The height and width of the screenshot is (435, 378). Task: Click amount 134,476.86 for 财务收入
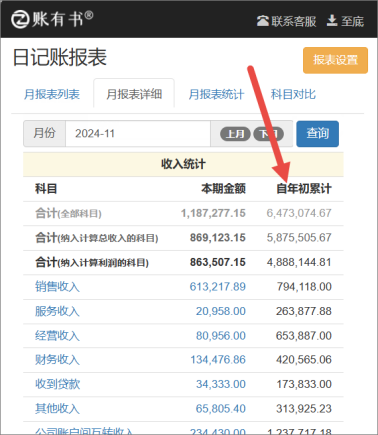tap(218, 360)
